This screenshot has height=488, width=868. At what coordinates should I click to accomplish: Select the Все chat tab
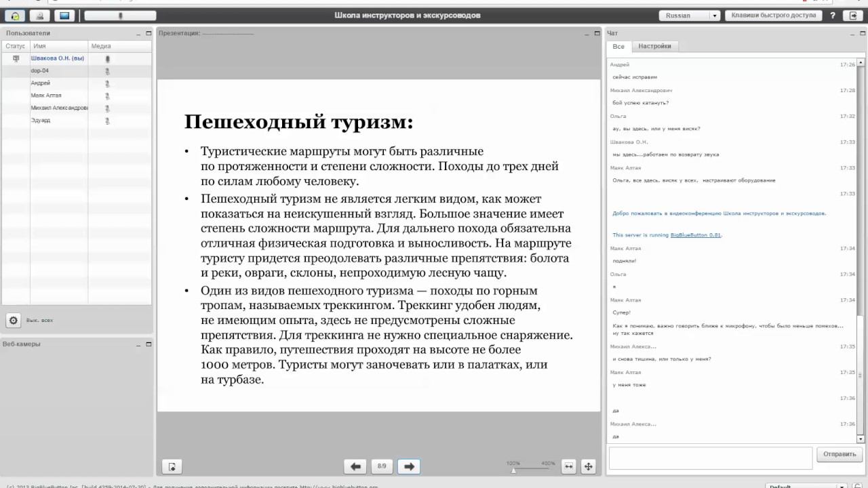pyautogui.click(x=618, y=46)
